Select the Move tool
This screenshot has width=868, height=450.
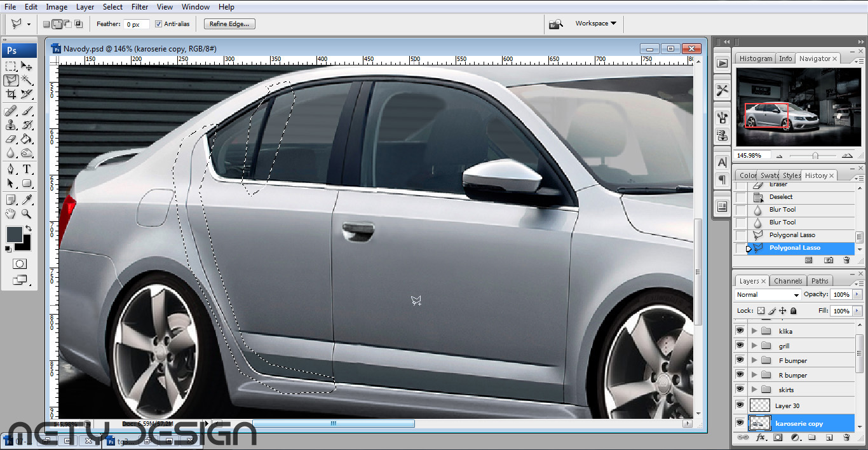pyautogui.click(x=27, y=66)
